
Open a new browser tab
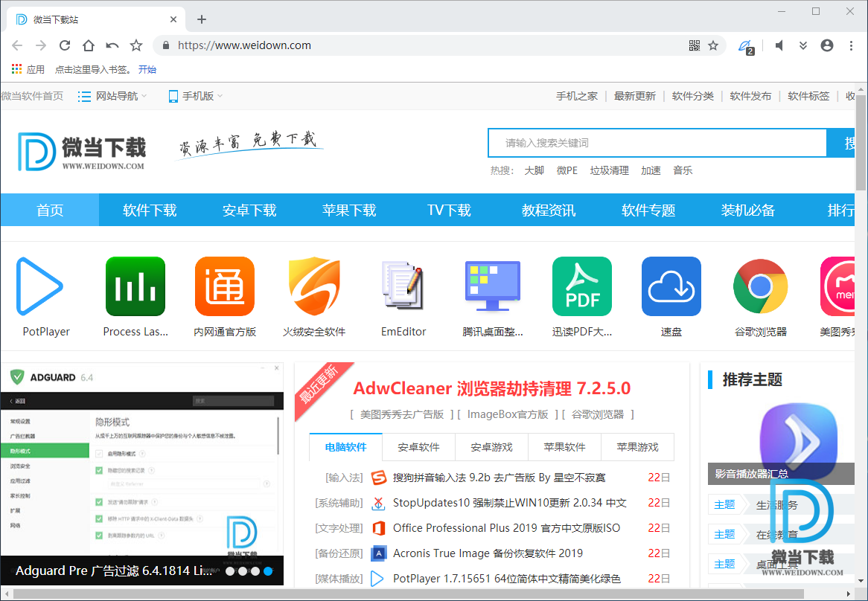coord(202,19)
